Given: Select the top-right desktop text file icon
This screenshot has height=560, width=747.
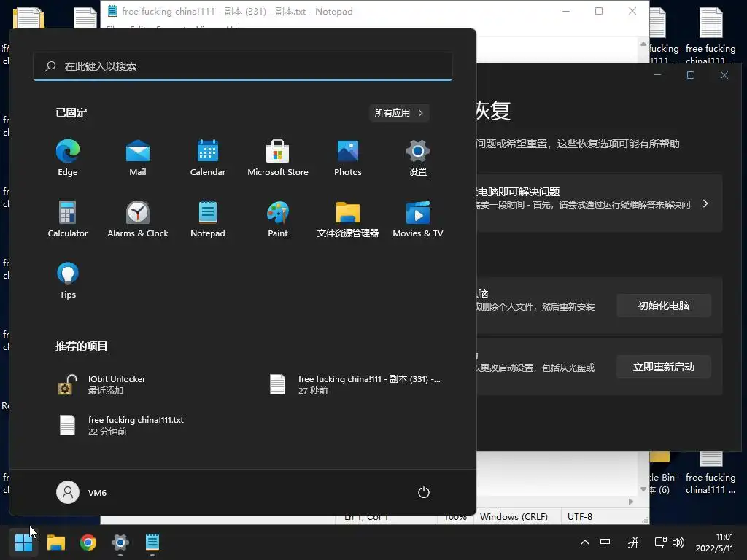Looking at the screenshot, I should (711, 36).
